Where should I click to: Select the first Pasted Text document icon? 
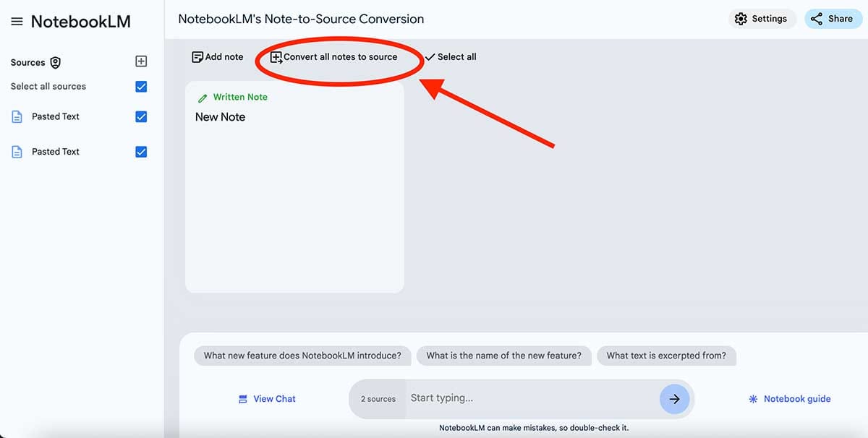pos(17,116)
